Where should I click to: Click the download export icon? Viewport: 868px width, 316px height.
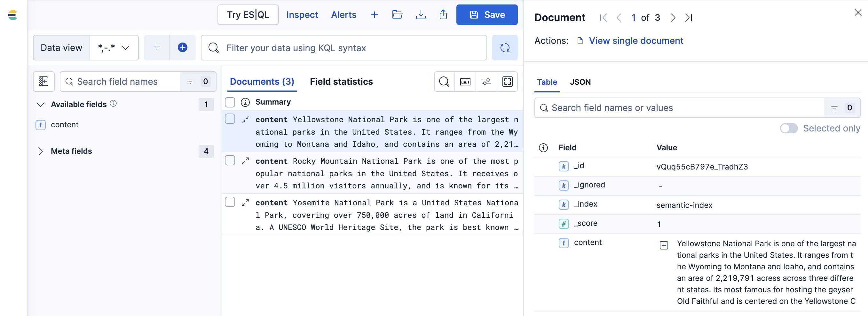click(x=421, y=15)
